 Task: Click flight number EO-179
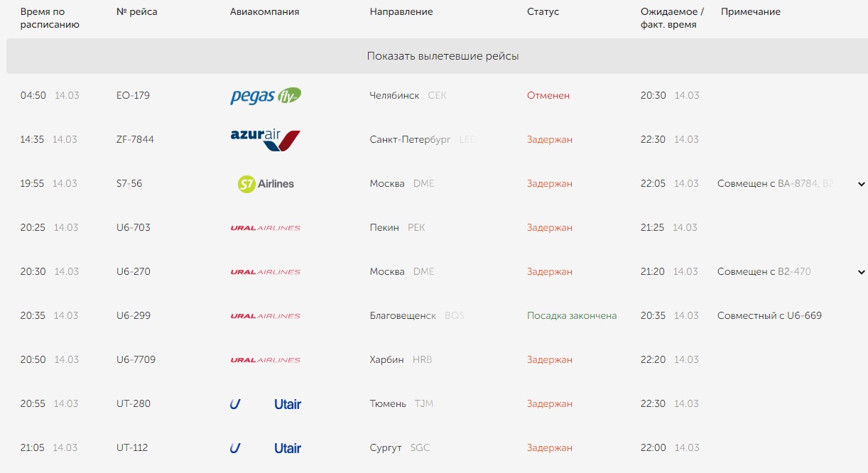(133, 95)
